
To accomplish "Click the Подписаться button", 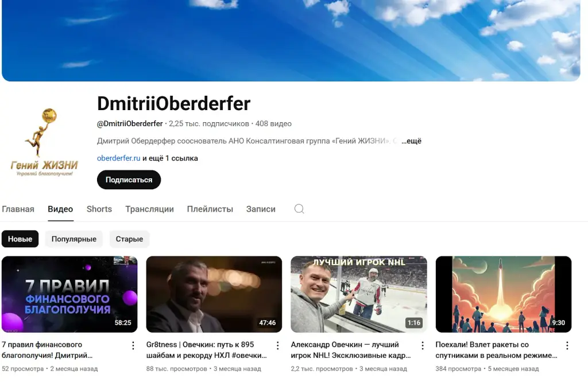I will coord(129,180).
